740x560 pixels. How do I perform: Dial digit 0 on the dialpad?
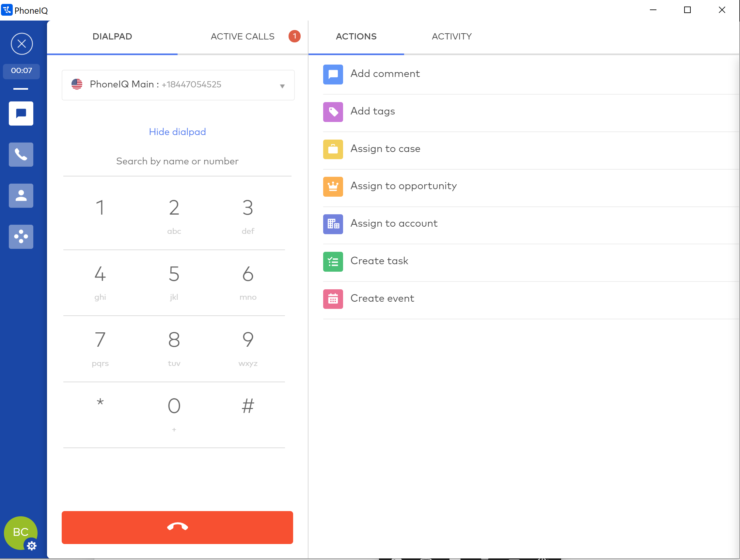pos(174,415)
